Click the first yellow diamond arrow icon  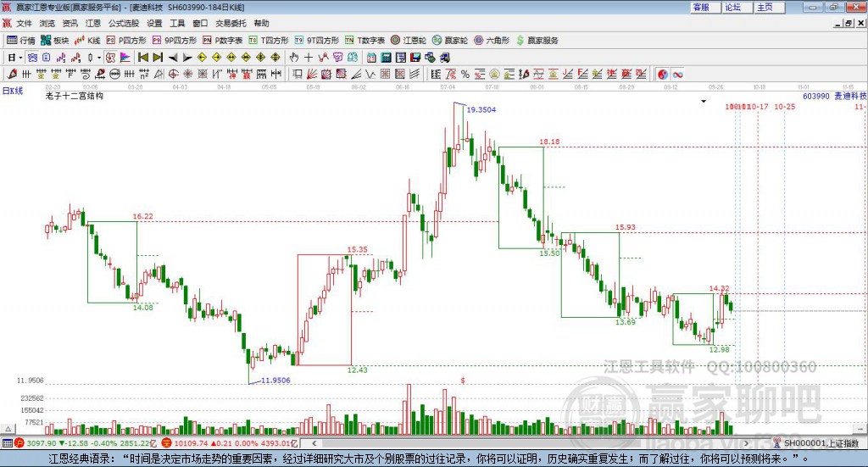202,58
